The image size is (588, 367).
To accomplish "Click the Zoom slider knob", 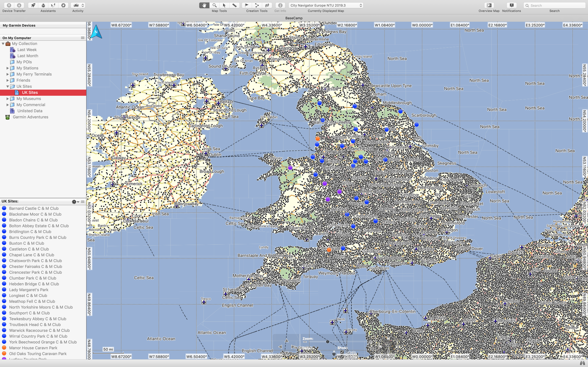I will [328, 342].
